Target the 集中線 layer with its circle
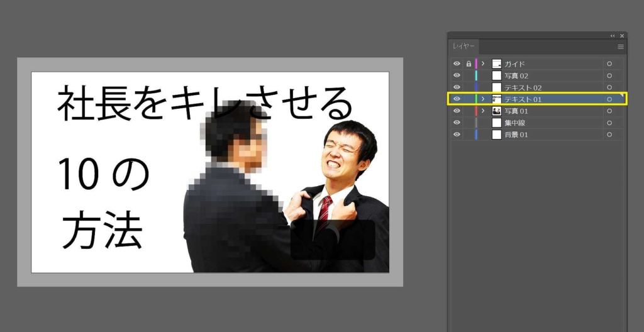The height and width of the screenshot is (332, 644). (609, 123)
